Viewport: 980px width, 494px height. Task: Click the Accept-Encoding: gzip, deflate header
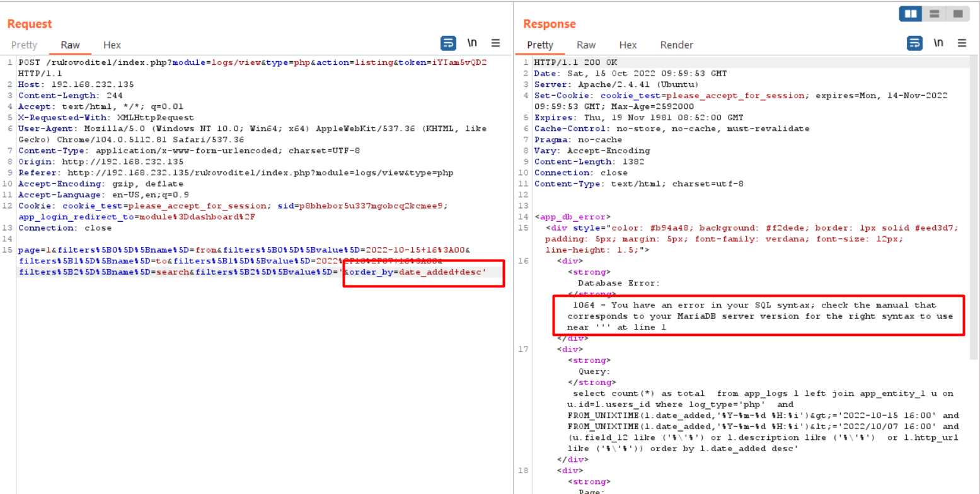tap(100, 184)
